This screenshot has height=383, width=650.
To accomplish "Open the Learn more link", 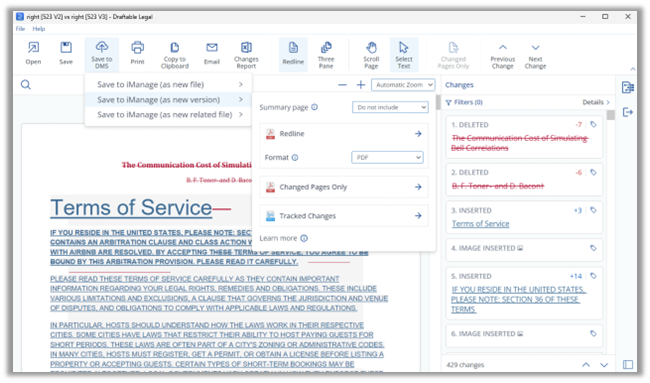I will pyautogui.click(x=278, y=238).
